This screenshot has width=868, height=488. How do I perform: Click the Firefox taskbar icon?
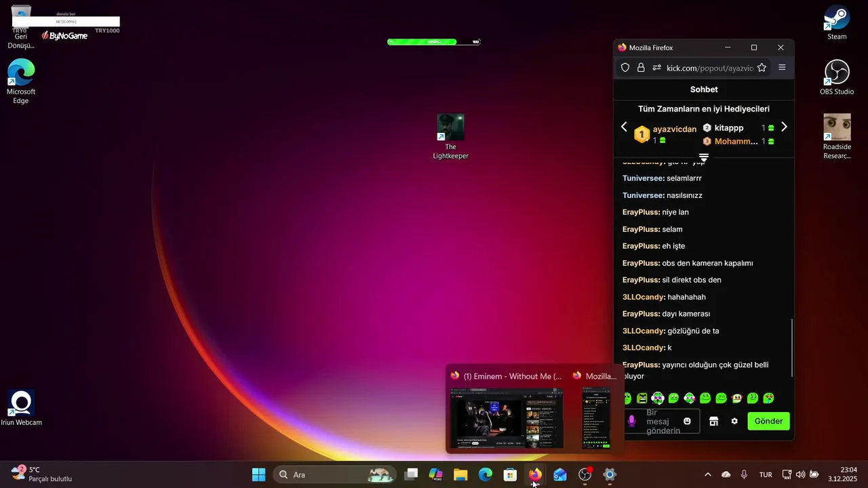[x=535, y=474]
